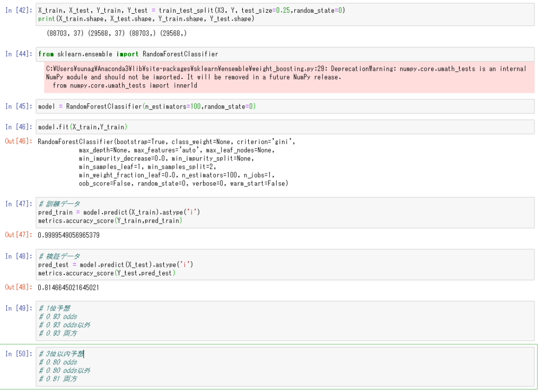Select the print shapes line in cell 42
This screenshot has width=543, height=392.
click(x=146, y=19)
